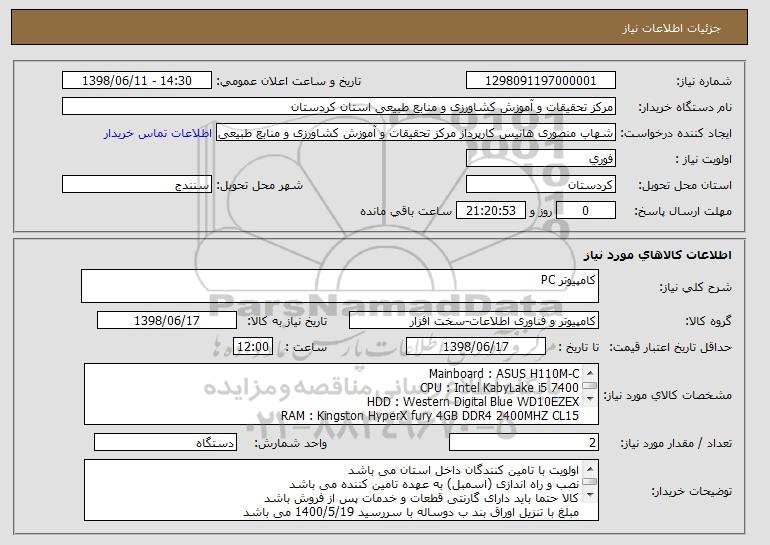Screen dimensions: 770x545
Task: Select the CPU : Intel KabyLake i5 7400 line
Action: 499,387
